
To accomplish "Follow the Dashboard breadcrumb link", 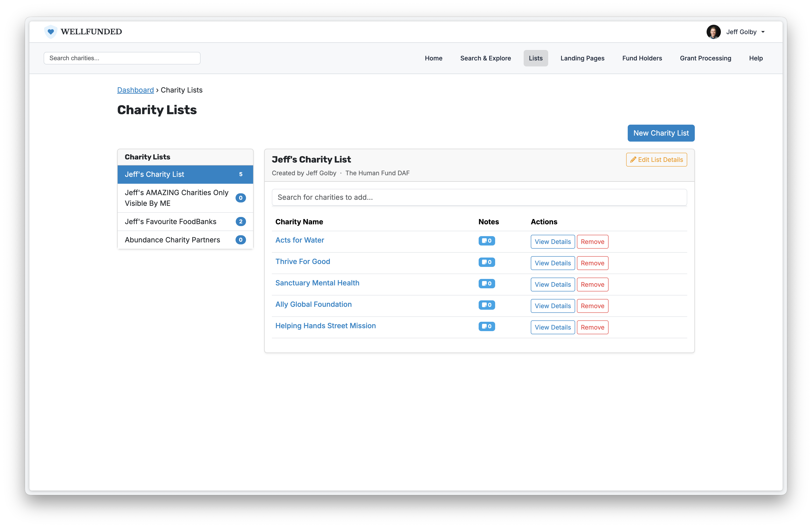I will [135, 90].
